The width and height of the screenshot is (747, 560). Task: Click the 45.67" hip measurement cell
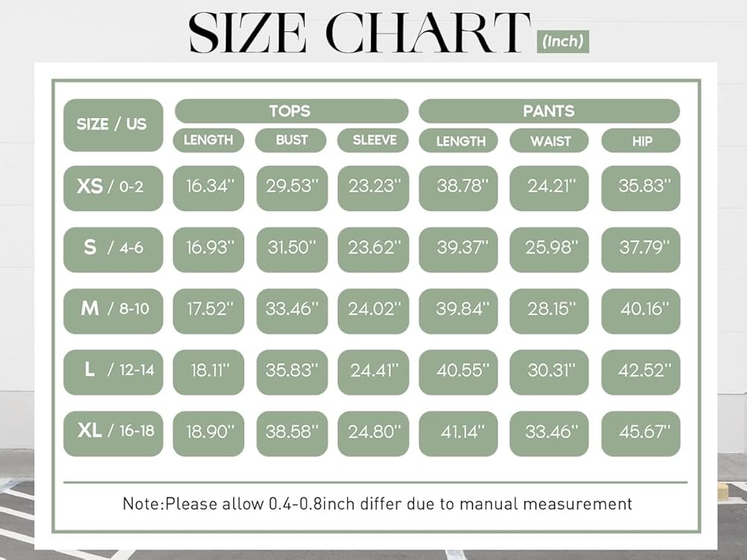[641, 432]
